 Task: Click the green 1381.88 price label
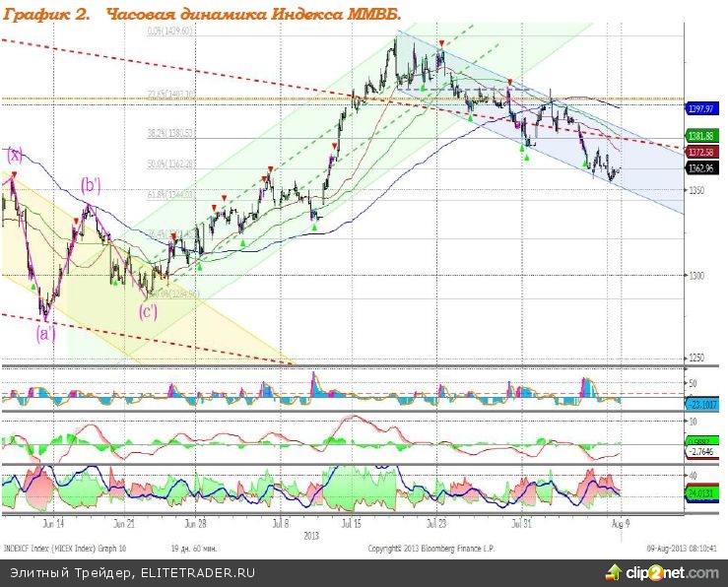tap(701, 136)
